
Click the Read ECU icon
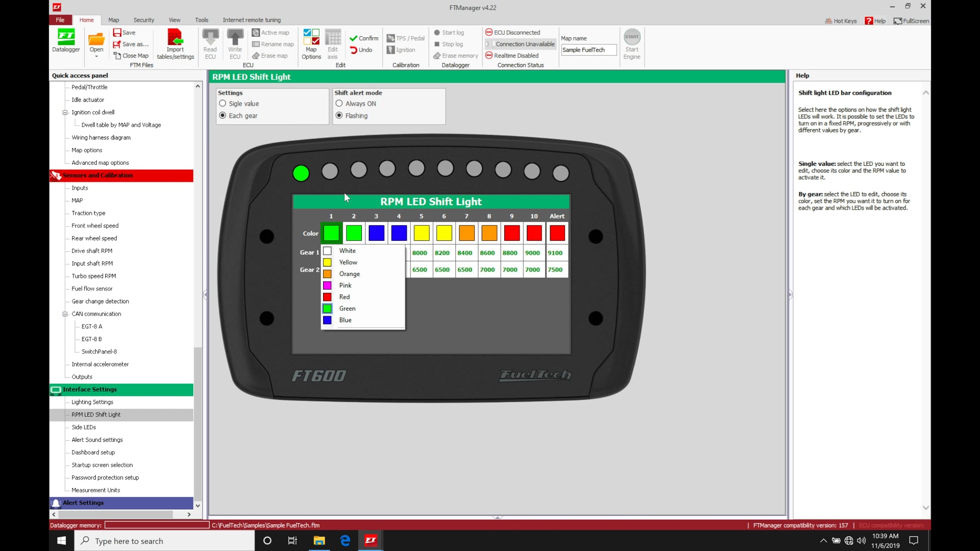click(x=210, y=43)
